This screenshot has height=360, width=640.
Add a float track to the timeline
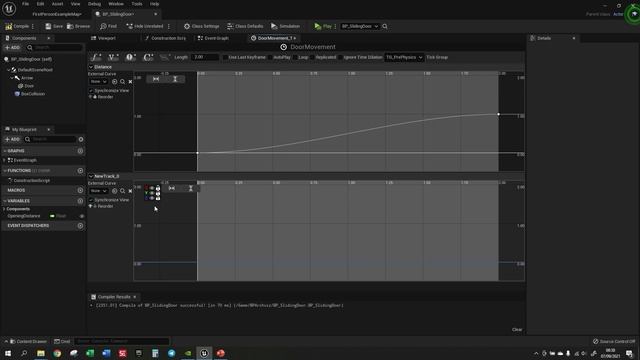(x=96, y=57)
